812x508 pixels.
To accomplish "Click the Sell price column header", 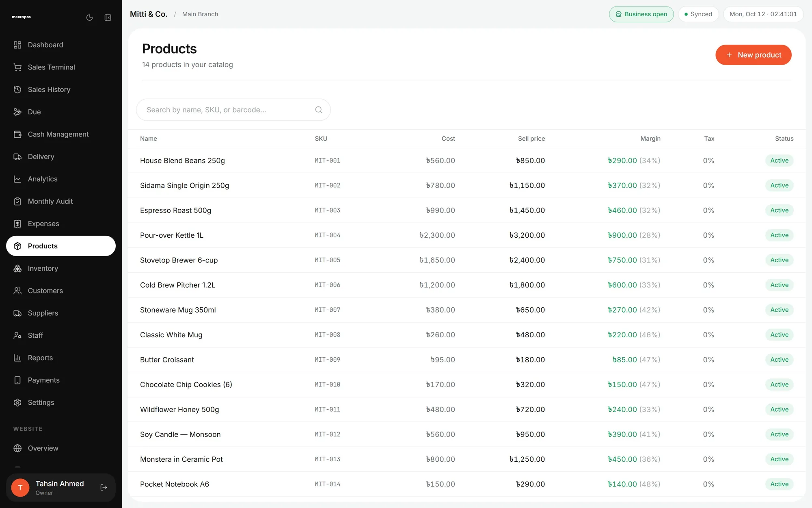I will (x=531, y=139).
